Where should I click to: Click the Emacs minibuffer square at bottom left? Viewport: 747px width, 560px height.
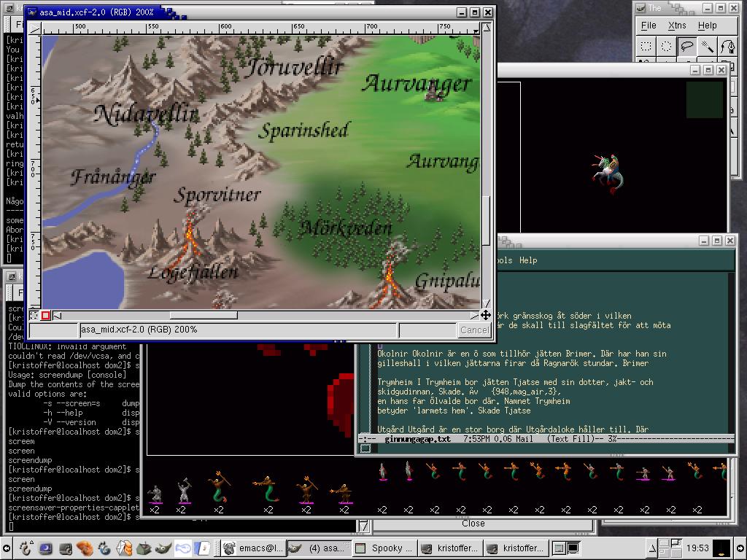point(365,448)
